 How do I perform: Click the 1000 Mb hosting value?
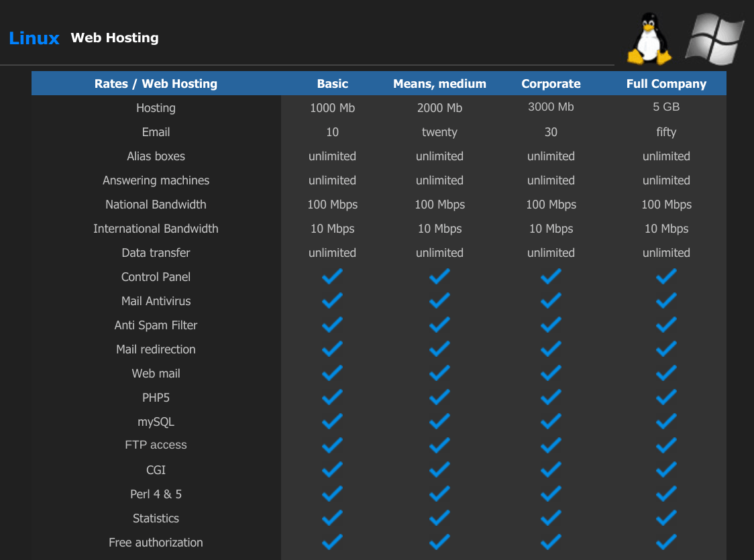coord(332,108)
